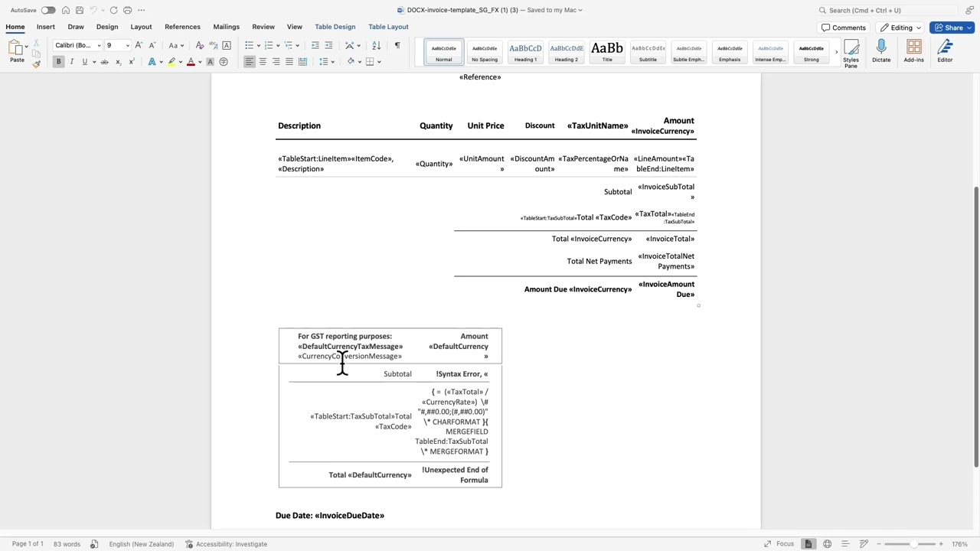Viewport: 980px width, 551px height.
Task: Sort the selection A to Z
Action: pos(376,45)
